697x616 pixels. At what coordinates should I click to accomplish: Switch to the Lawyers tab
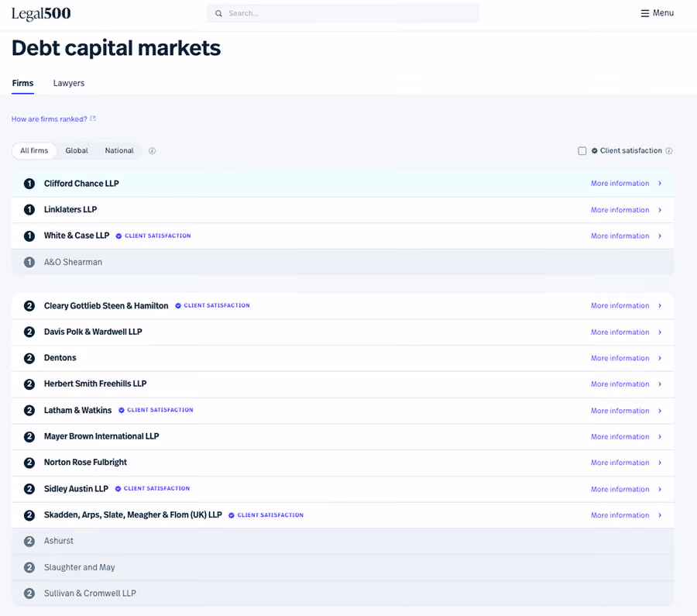tap(69, 83)
